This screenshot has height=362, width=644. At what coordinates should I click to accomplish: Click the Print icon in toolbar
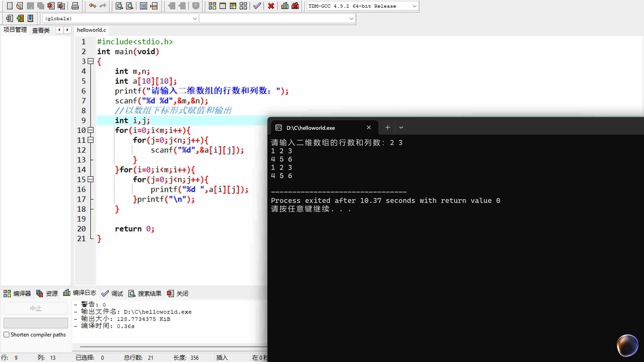click(x=75, y=6)
